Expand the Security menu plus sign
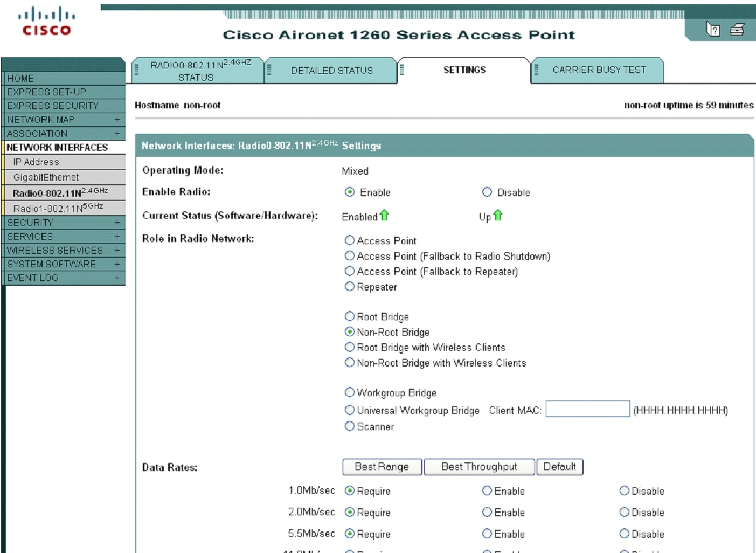Image resolution: width=756 pixels, height=553 pixels. [x=117, y=222]
